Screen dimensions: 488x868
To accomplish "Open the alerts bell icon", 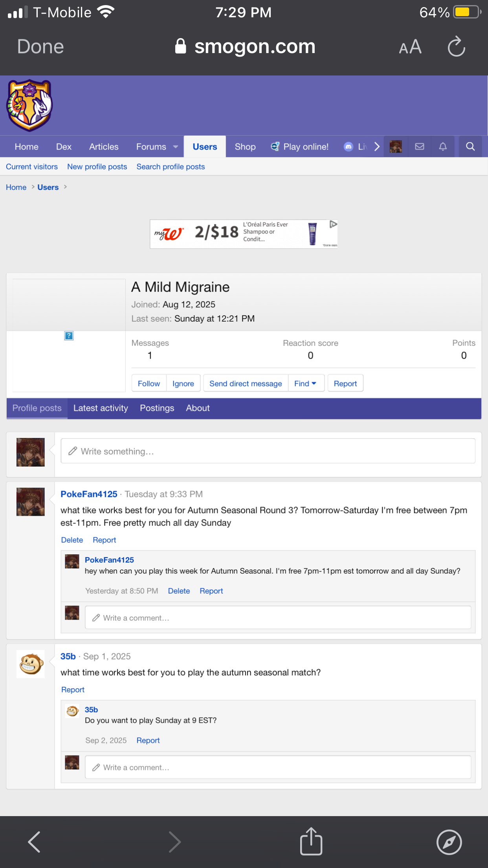I will click(443, 147).
